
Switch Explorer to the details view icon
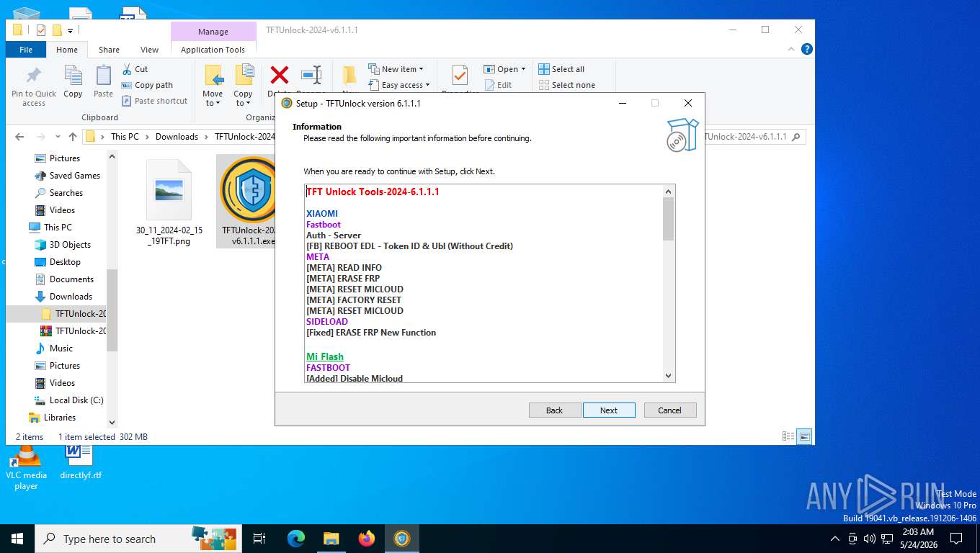788,436
